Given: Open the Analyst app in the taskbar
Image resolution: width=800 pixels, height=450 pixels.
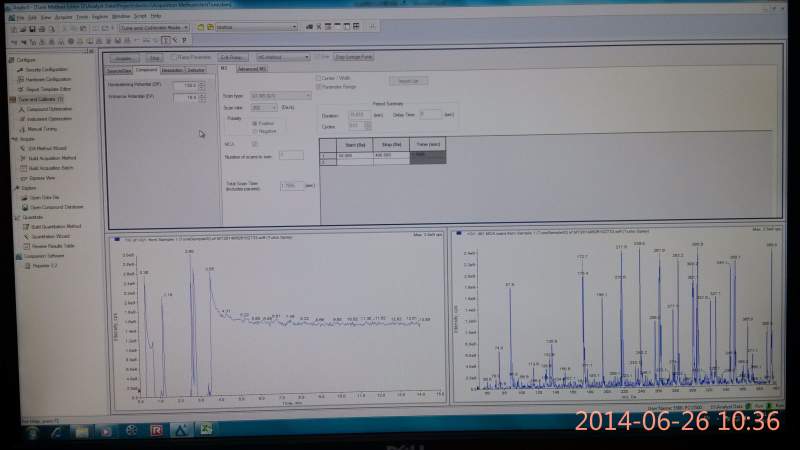Looking at the screenshot, I should [181, 430].
